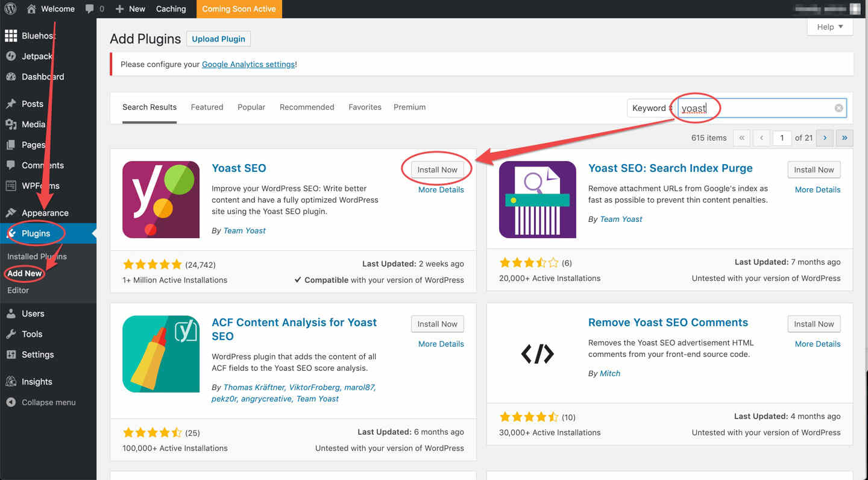Select Add New under Plugins
The width and height of the screenshot is (868, 480).
(25, 273)
